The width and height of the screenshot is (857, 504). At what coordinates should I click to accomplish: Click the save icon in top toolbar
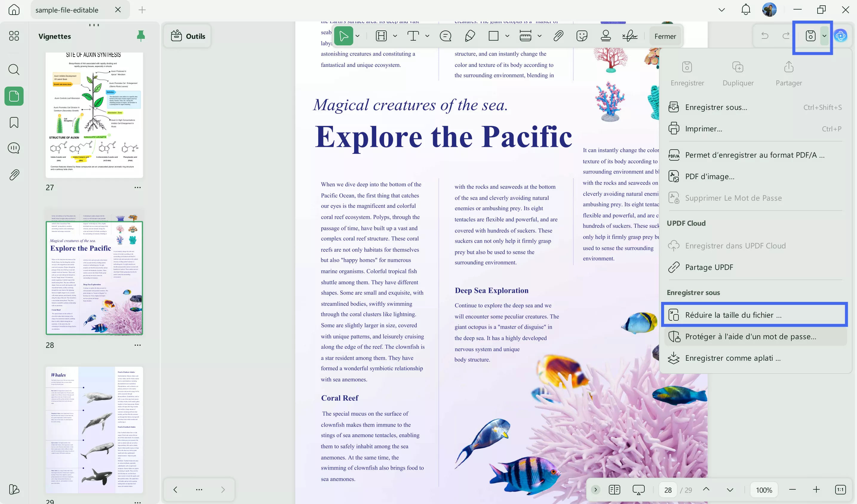[x=810, y=36]
